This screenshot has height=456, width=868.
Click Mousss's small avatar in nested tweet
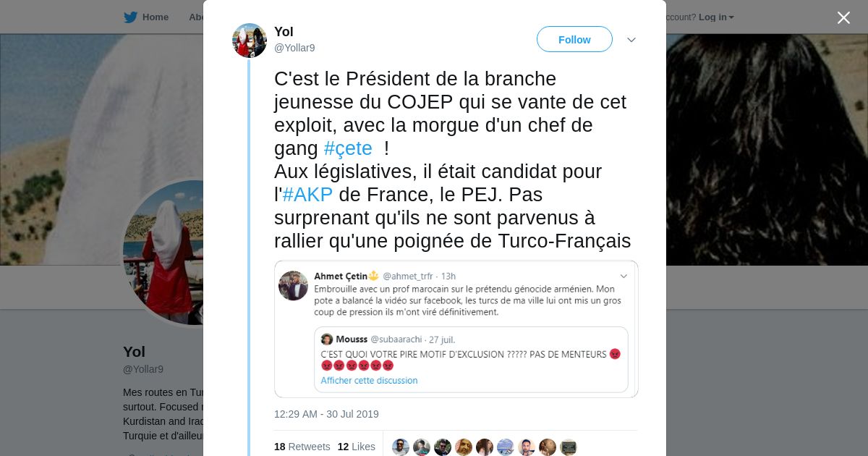(x=327, y=339)
